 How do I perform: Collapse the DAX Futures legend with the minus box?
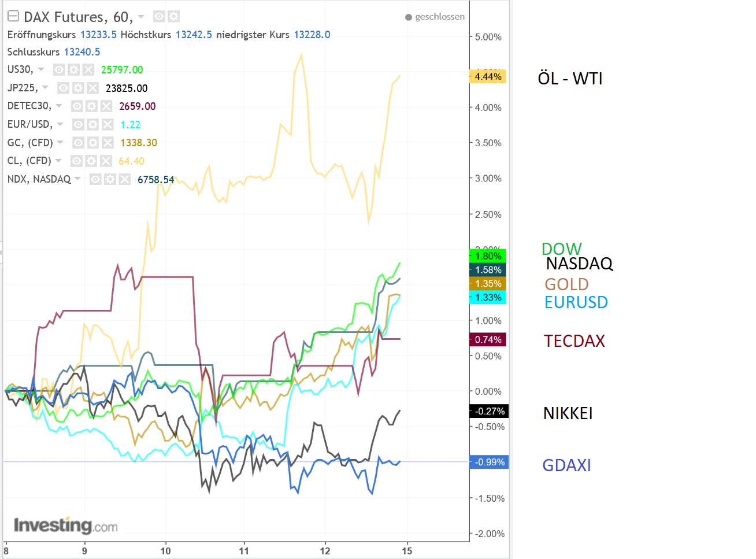[13, 16]
